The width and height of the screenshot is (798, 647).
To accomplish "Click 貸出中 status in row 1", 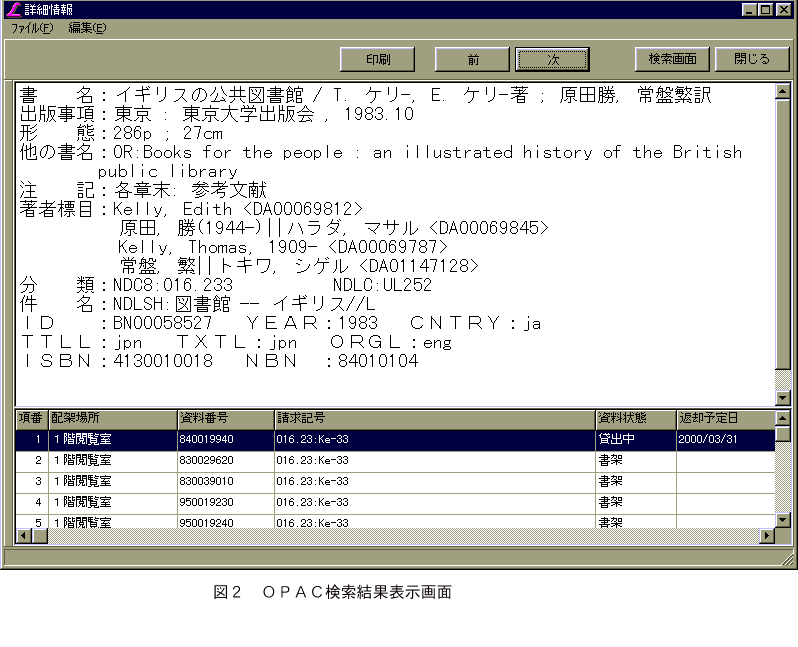I will [x=617, y=439].
